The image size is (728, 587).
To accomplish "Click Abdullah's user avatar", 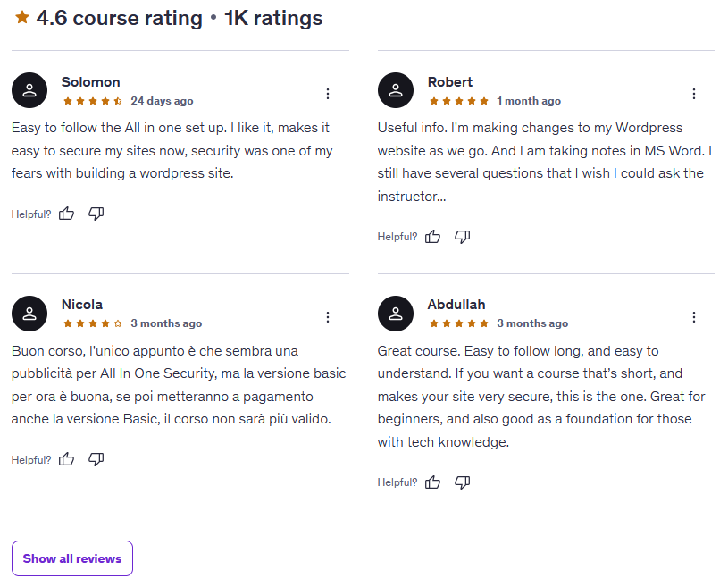I will coord(396,314).
